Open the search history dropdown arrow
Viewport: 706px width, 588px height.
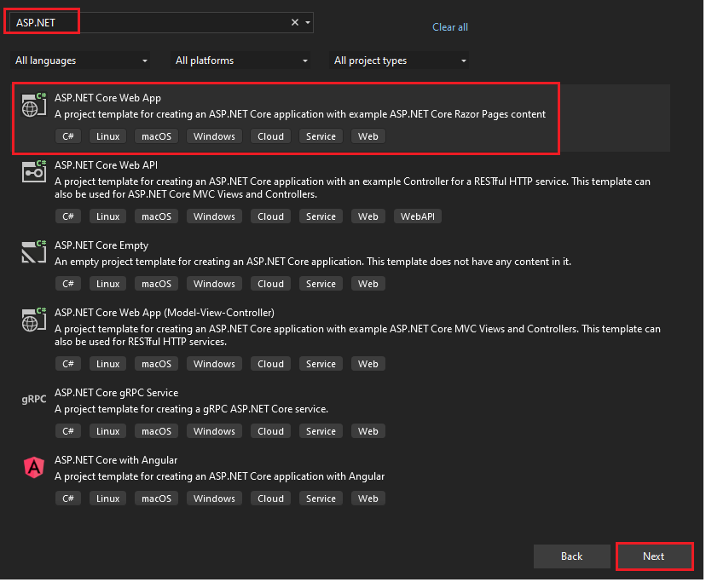pos(309,22)
